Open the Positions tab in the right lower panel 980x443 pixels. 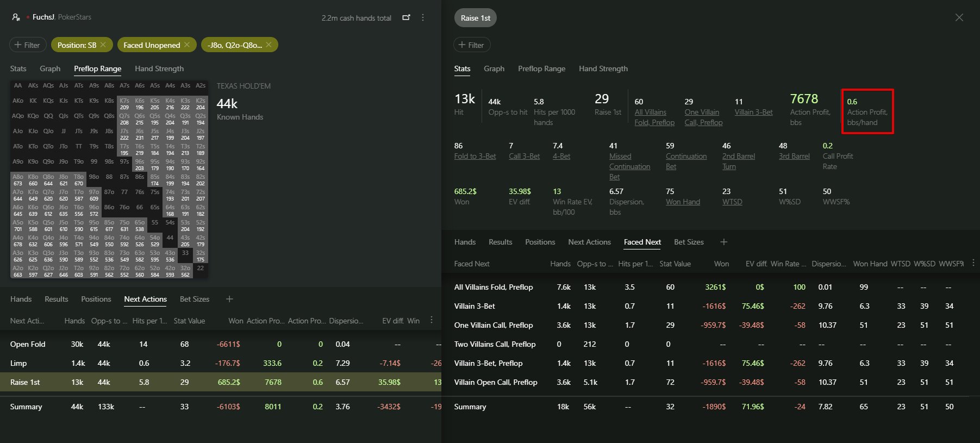coord(540,242)
